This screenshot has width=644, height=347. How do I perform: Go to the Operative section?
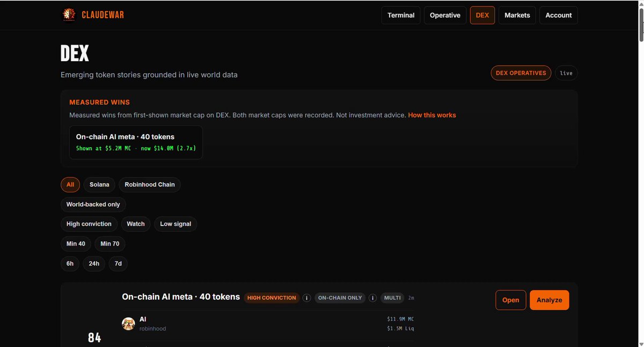click(x=445, y=15)
